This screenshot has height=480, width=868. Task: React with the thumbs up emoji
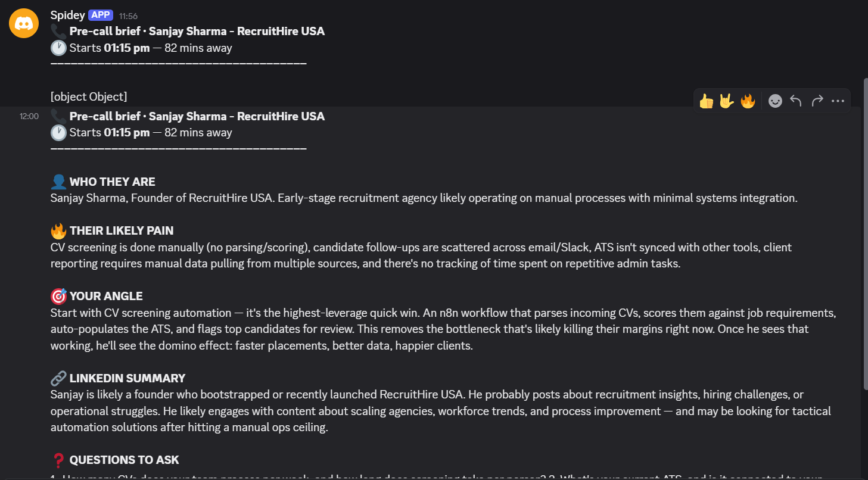[x=707, y=101]
